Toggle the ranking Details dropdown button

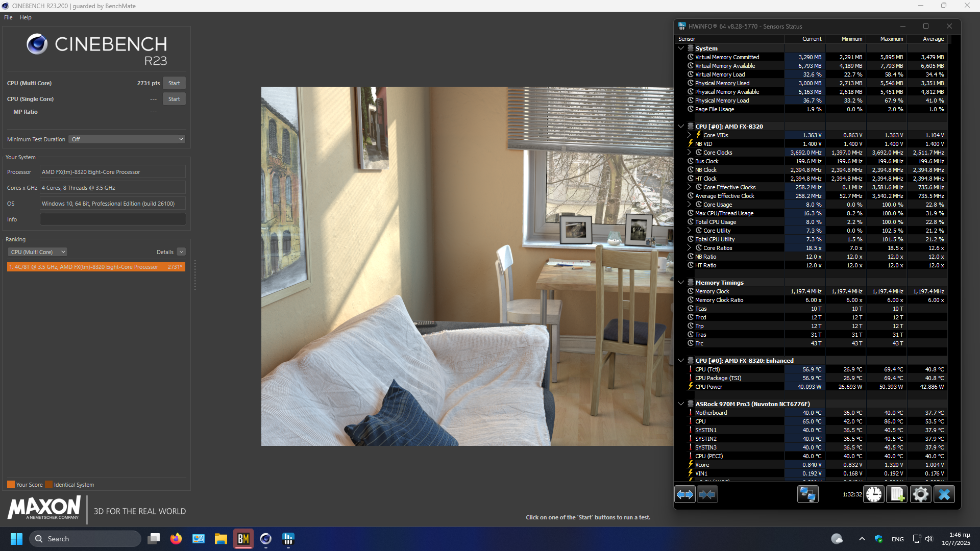click(181, 252)
